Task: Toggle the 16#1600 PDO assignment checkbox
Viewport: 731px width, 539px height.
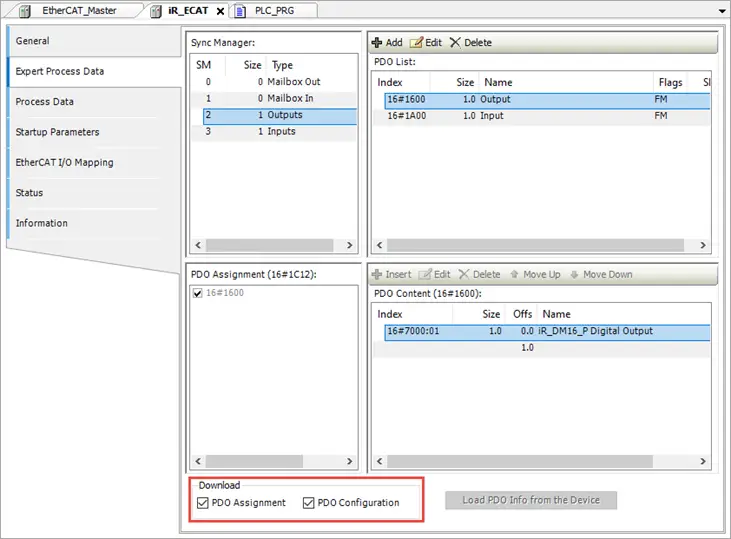Action: 198,293
